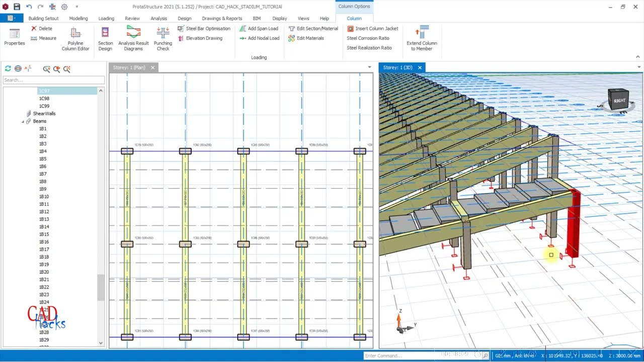Click Add Nodal Load
644x362 pixels.
259,38
